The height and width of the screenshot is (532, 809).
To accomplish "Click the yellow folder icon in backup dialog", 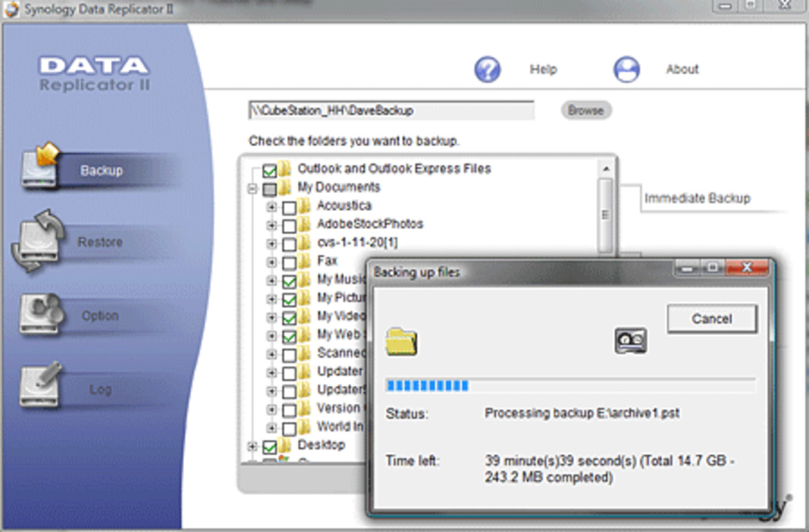I will click(401, 342).
